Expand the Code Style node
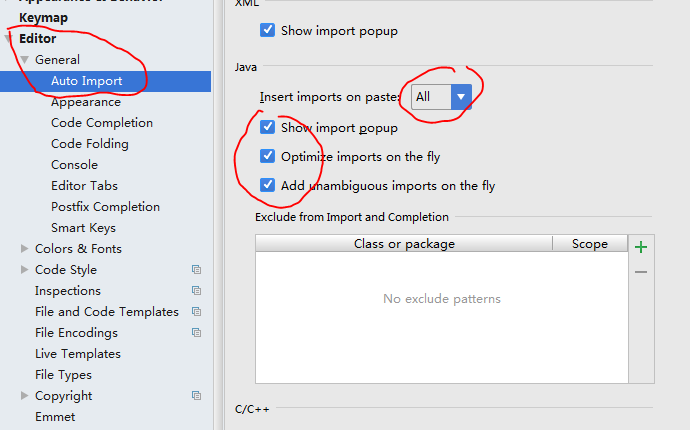The height and width of the screenshot is (430, 690). tap(25, 270)
